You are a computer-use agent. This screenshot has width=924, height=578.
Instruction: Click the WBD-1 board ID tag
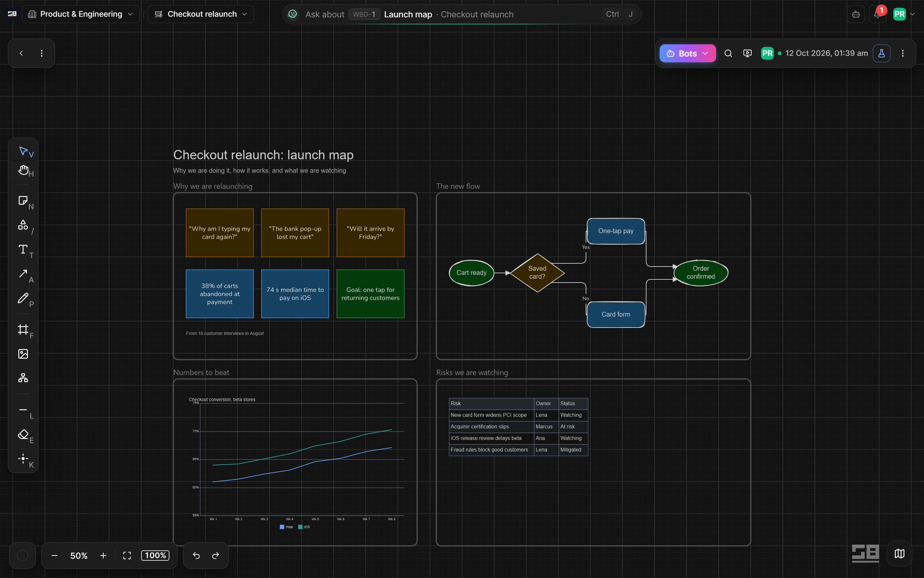tap(364, 14)
